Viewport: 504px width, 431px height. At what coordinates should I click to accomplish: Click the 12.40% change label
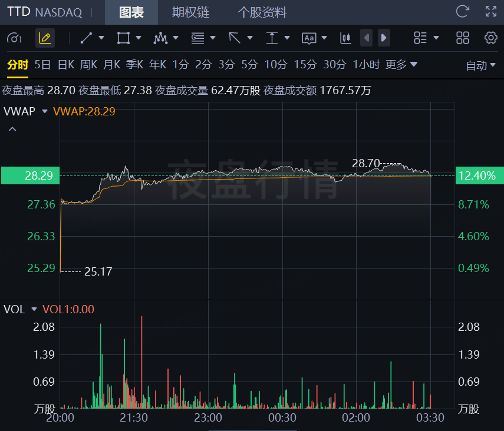pos(480,175)
